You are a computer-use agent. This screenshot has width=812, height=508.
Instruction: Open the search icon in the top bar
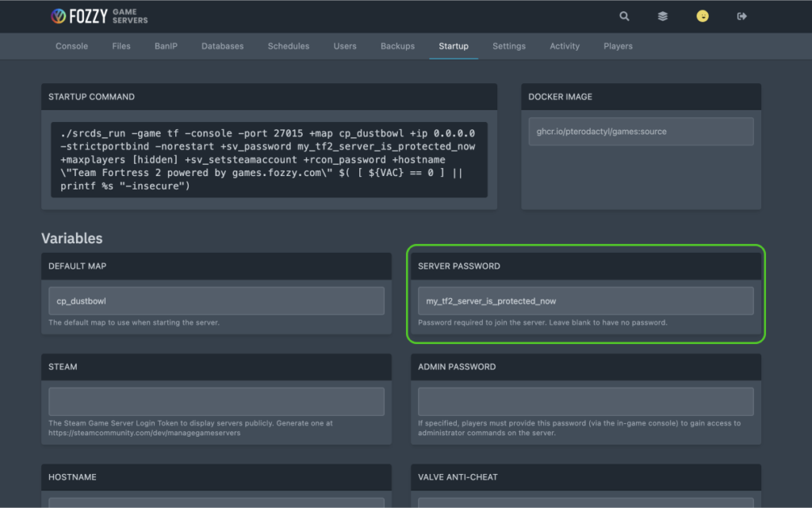click(624, 16)
